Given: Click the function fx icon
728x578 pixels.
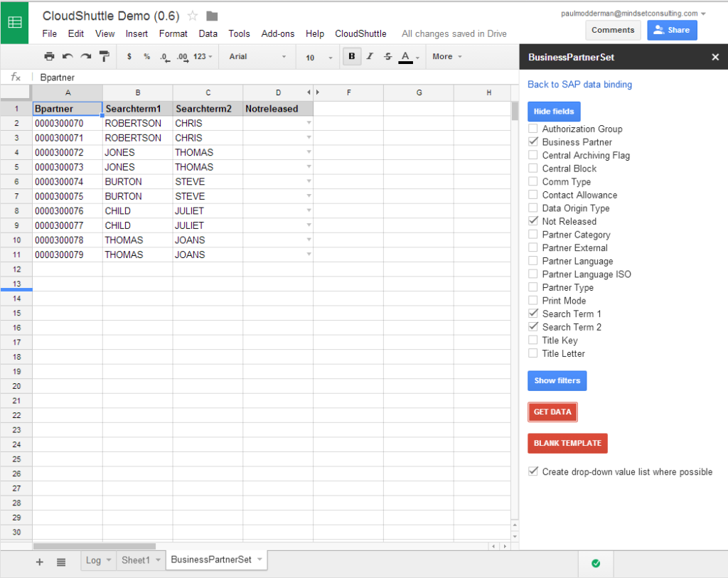Looking at the screenshot, I should 16,77.
